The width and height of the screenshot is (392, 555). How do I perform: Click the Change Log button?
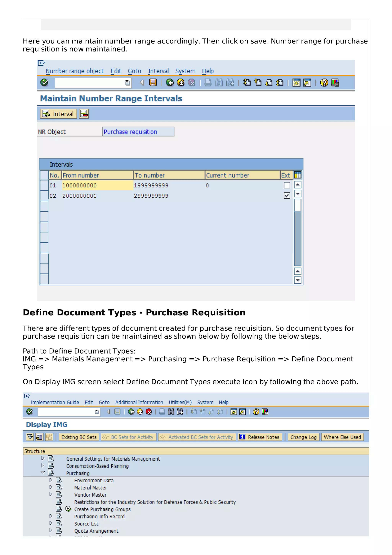[304, 437]
